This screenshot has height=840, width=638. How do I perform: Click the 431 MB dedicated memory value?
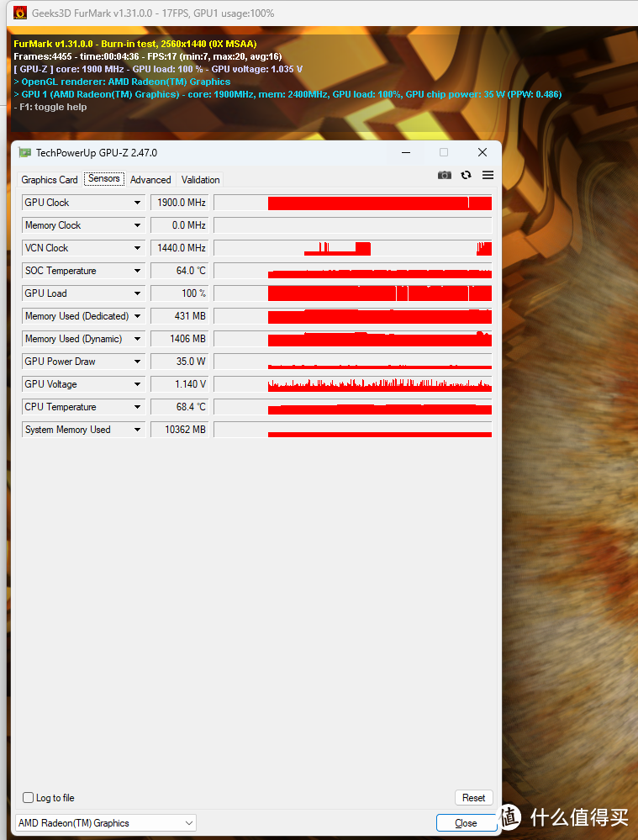(179, 316)
